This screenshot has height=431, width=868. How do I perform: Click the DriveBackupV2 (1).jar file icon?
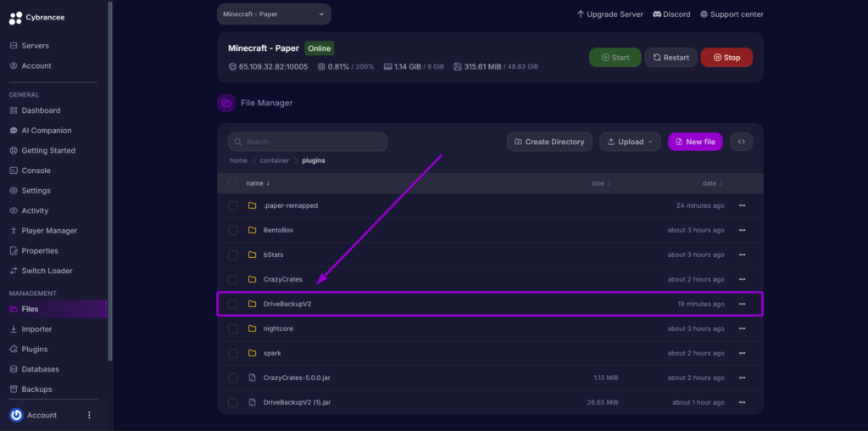pos(253,402)
